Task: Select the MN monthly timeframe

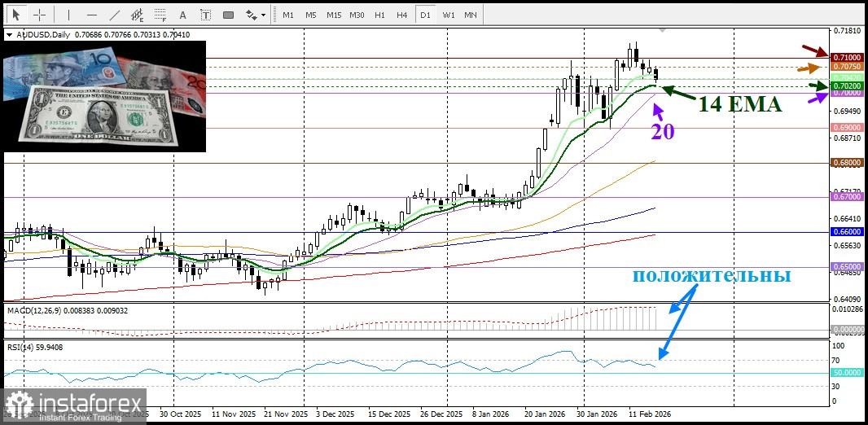Action: coord(471,15)
